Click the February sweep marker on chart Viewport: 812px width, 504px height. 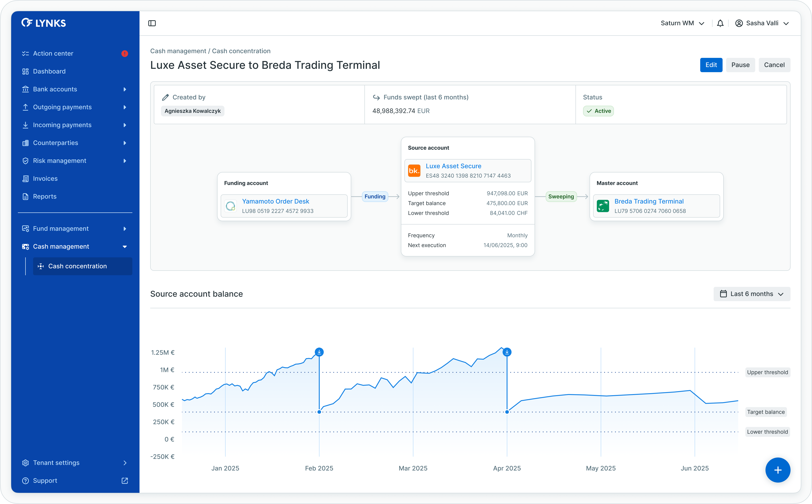point(319,352)
